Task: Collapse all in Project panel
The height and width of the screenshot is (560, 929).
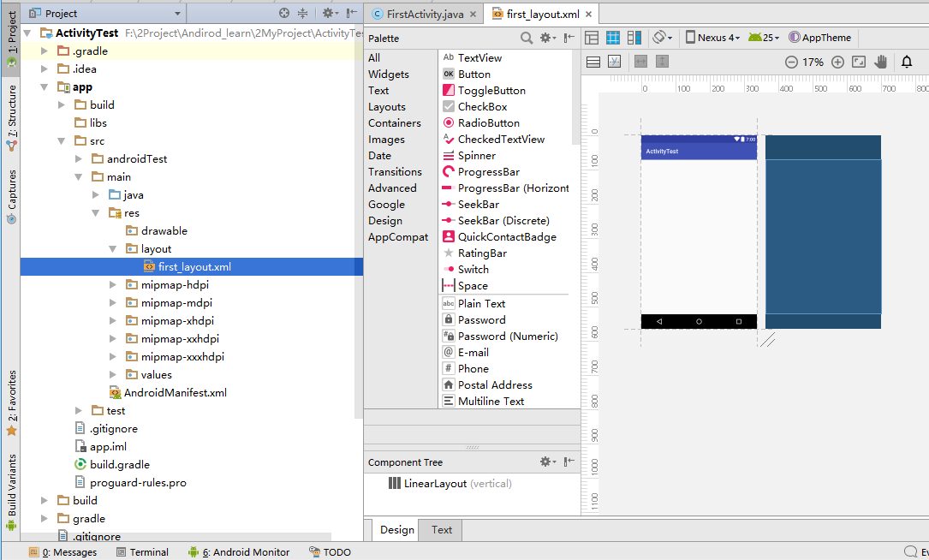Action: [x=302, y=14]
